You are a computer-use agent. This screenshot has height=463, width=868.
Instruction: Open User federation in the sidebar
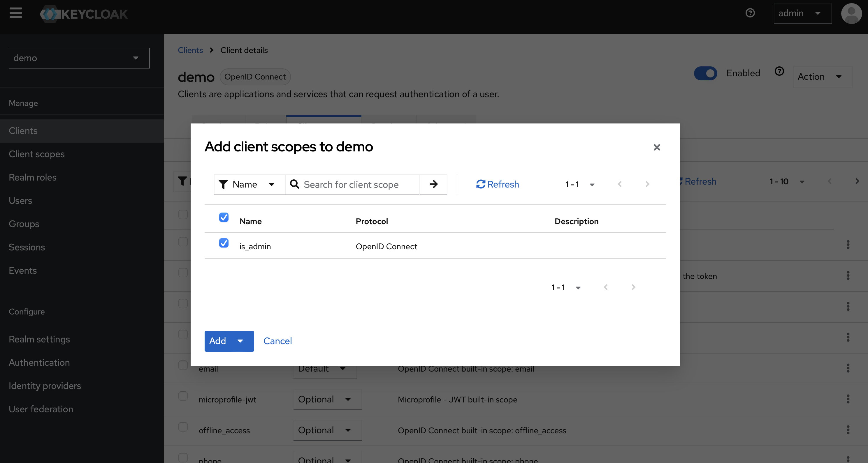coord(82,409)
